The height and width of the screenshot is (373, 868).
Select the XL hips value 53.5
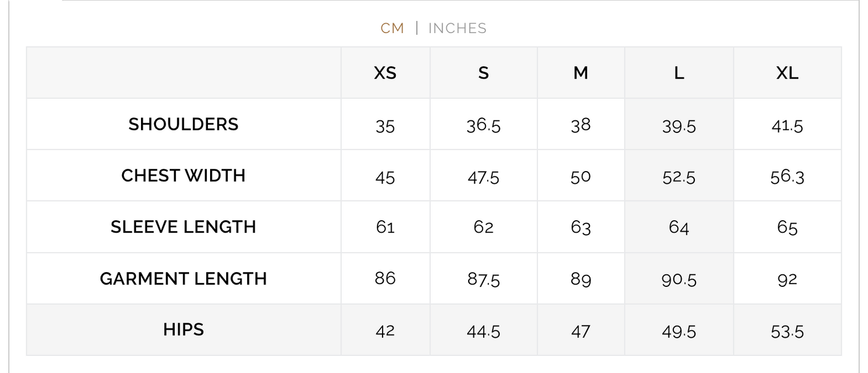[x=787, y=331]
